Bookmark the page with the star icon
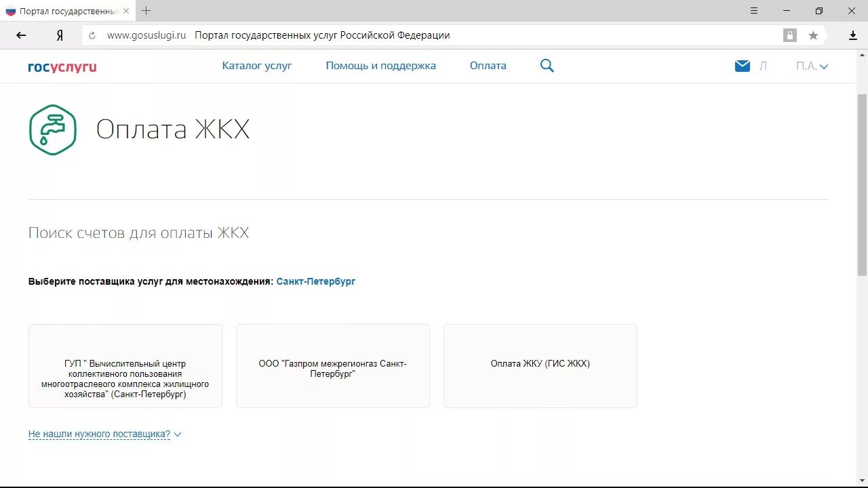 tap(813, 35)
